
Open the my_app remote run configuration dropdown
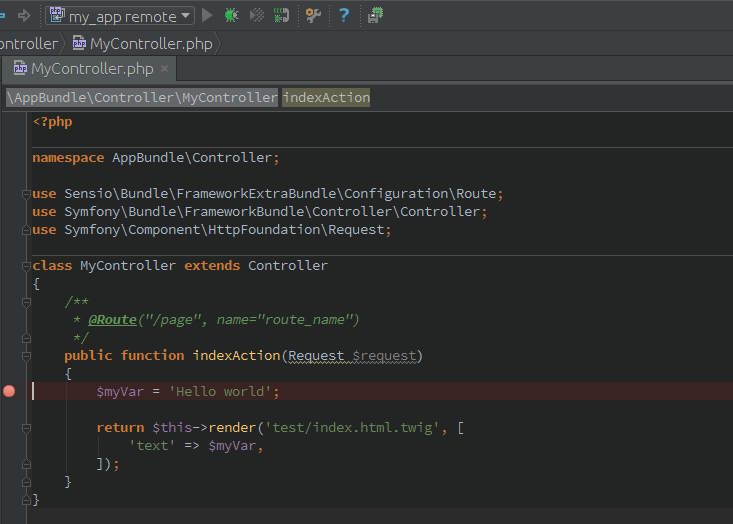pyautogui.click(x=120, y=16)
